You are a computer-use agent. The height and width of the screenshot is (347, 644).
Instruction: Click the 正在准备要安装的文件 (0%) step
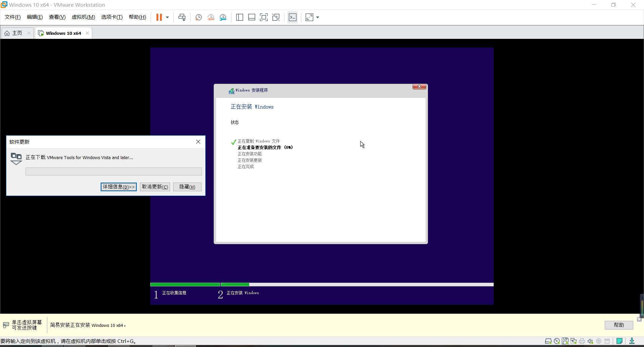[x=265, y=147]
